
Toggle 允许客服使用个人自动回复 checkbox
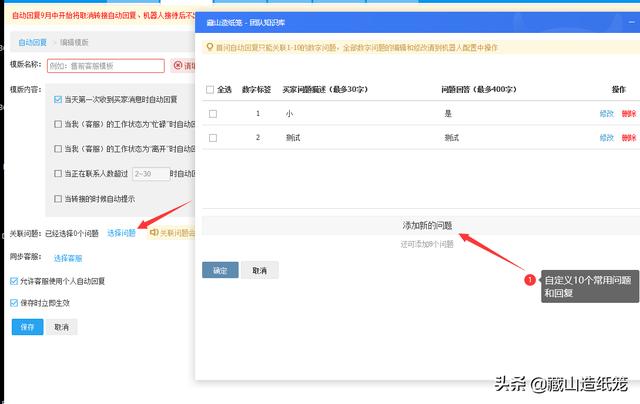click(x=14, y=281)
